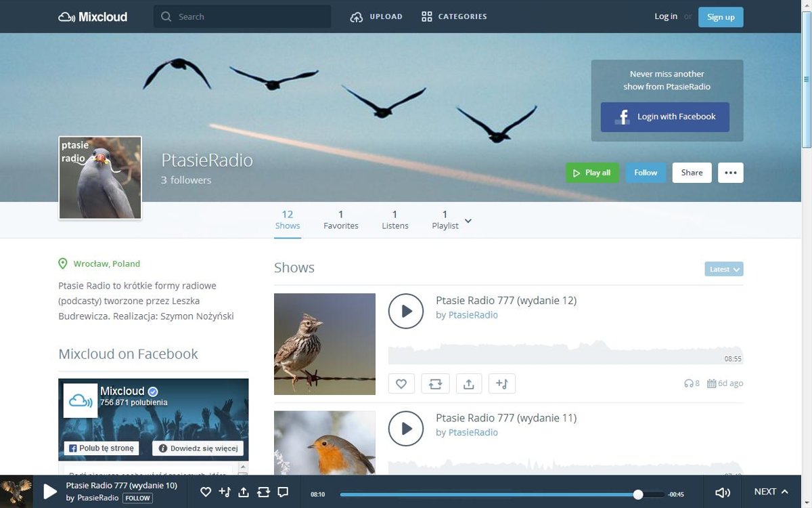This screenshot has height=508, width=812.
Task: Expand the NEXT queue in the player
Action: pos(771,492)
